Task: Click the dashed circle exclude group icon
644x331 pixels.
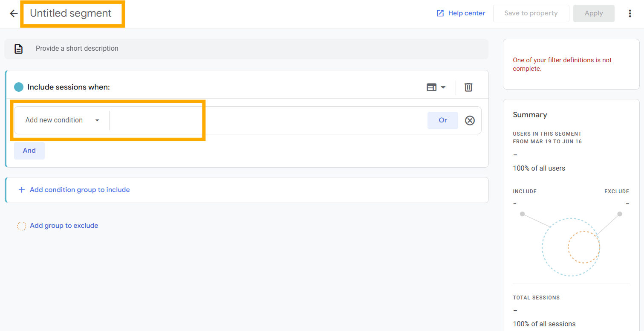Action: pos(22,226)
